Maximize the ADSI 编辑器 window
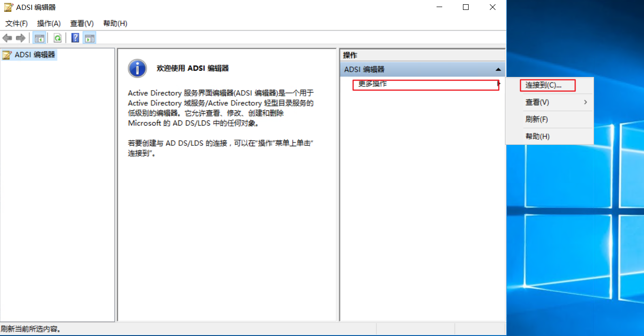Image resolution: width=644 pixels, height=336 pixels. [466, 8]
